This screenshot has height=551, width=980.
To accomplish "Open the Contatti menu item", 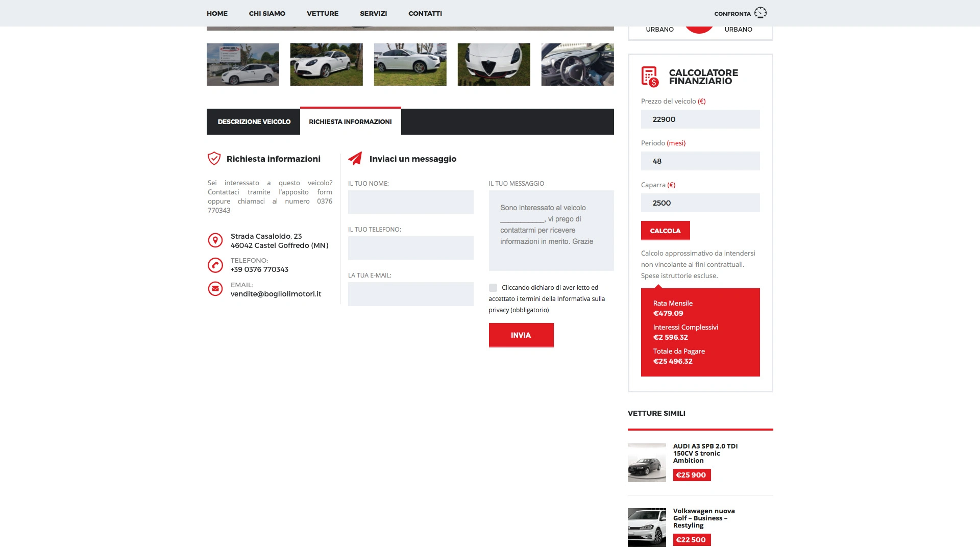I will pyautogui.click(x=425, y=14).
